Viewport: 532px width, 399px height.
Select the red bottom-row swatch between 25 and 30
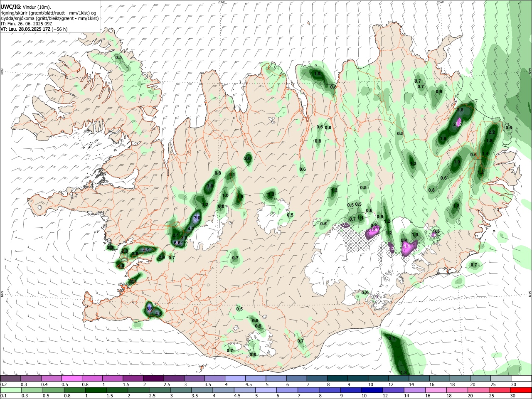[x=500, y=390]
